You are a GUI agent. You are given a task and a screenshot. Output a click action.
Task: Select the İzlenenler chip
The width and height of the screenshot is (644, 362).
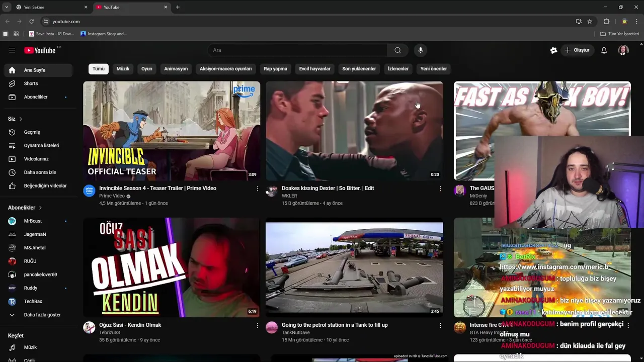pyautogui.click(x=398, y=69)
